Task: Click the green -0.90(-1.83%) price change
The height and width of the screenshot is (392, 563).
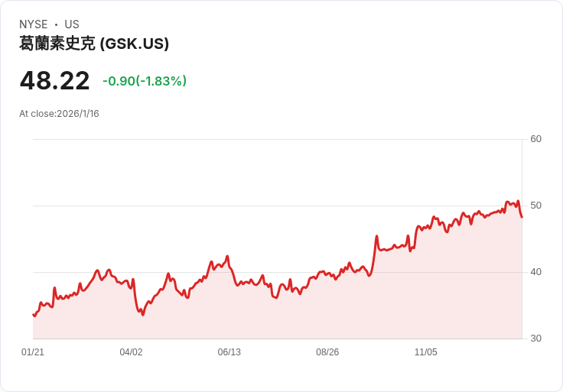Action: click(145, 81)
